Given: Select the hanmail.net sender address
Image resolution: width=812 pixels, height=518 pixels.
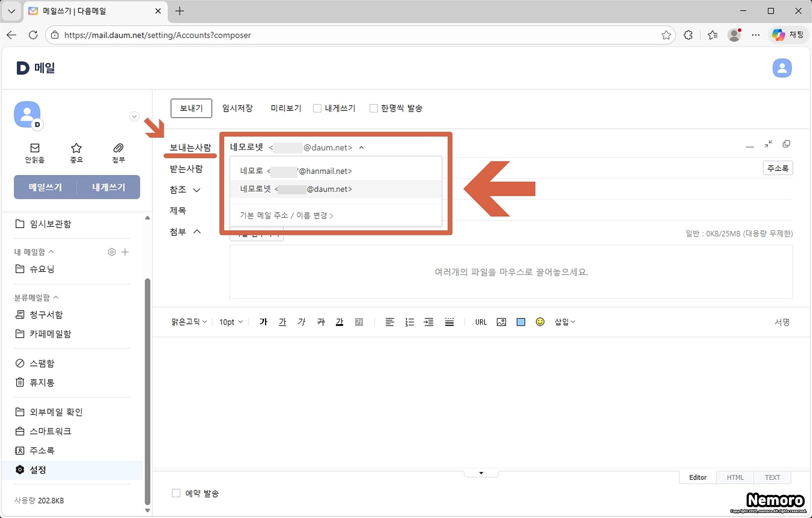Looking at the screenshot, I should pyautogui.click(x=296, y=171).
